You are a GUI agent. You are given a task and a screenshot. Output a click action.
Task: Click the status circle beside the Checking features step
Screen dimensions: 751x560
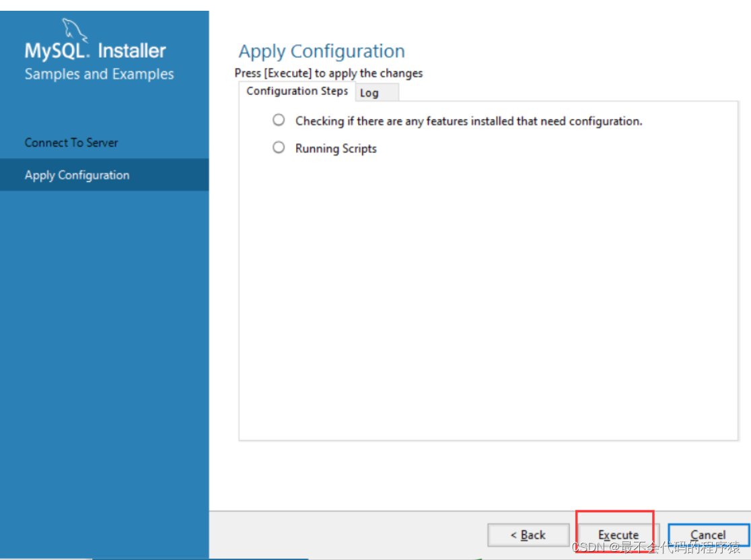pyautogui.click(x=279, y=120)
